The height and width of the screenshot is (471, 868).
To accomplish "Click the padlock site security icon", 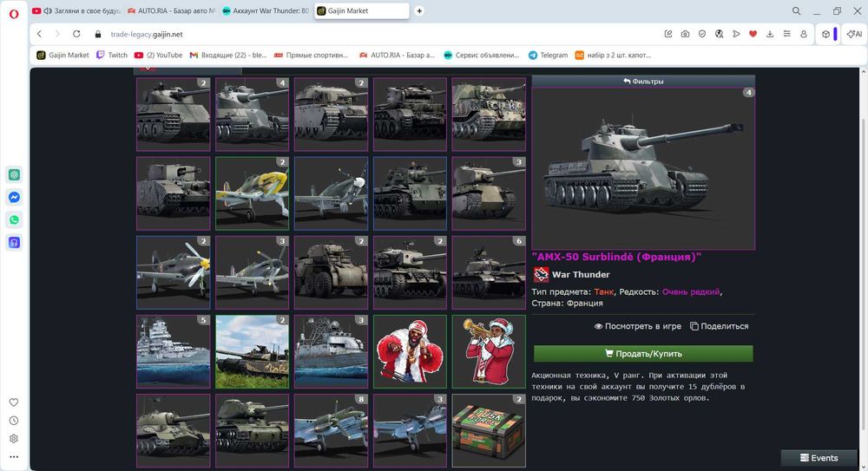I will click(x=98, y=35).
